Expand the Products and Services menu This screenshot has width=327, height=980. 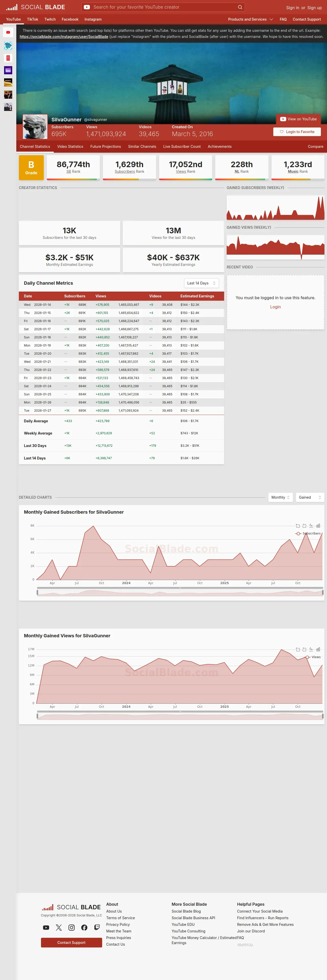(251, 19)
